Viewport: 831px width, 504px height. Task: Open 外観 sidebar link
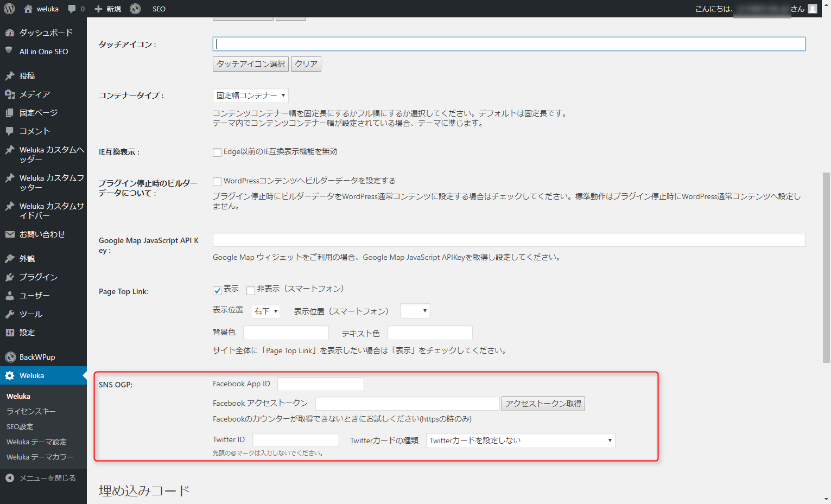[x=27, y=259]
